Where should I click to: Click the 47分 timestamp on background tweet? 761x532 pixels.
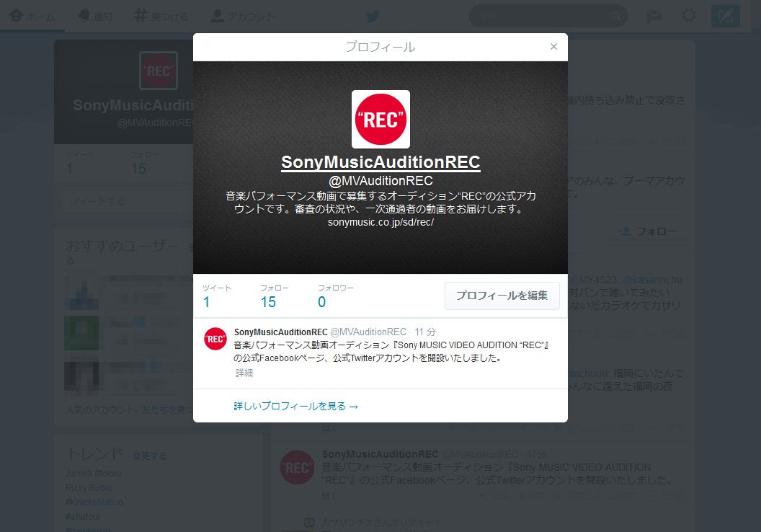536,454
